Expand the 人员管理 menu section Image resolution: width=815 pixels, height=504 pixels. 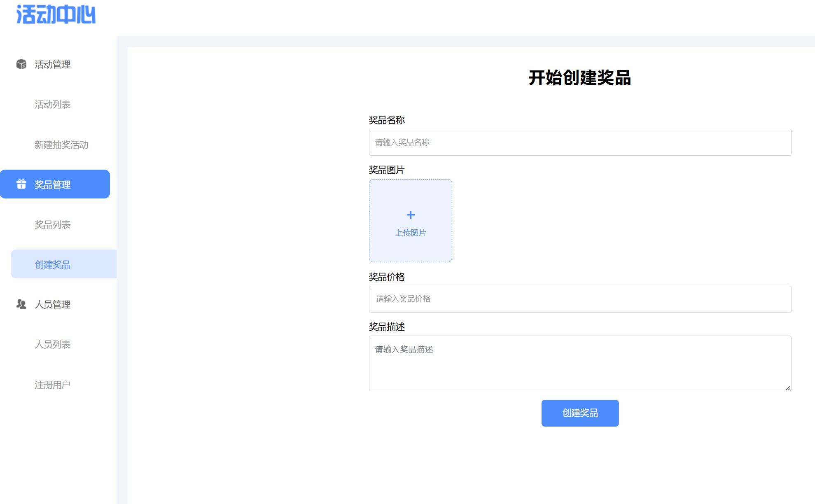(x=53, y=305)
